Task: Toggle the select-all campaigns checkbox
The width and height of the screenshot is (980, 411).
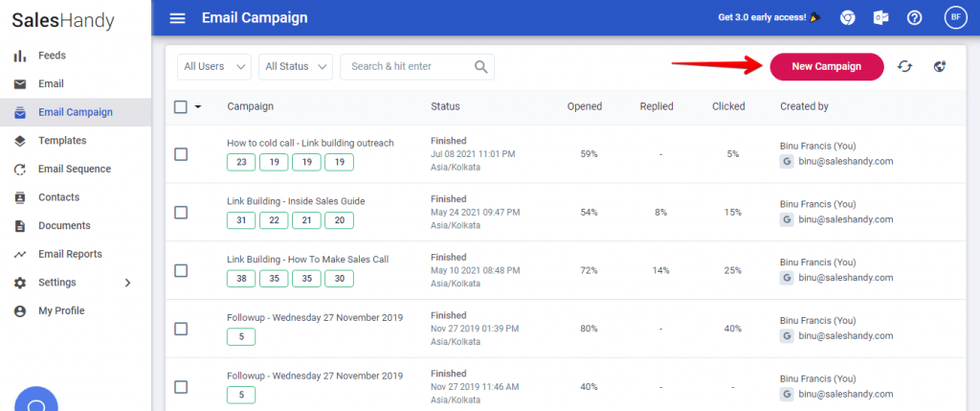Action: pos(181,107)
